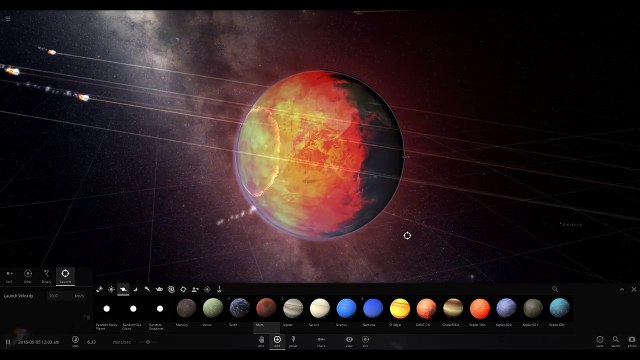Open search in the add-object panel

555,289
